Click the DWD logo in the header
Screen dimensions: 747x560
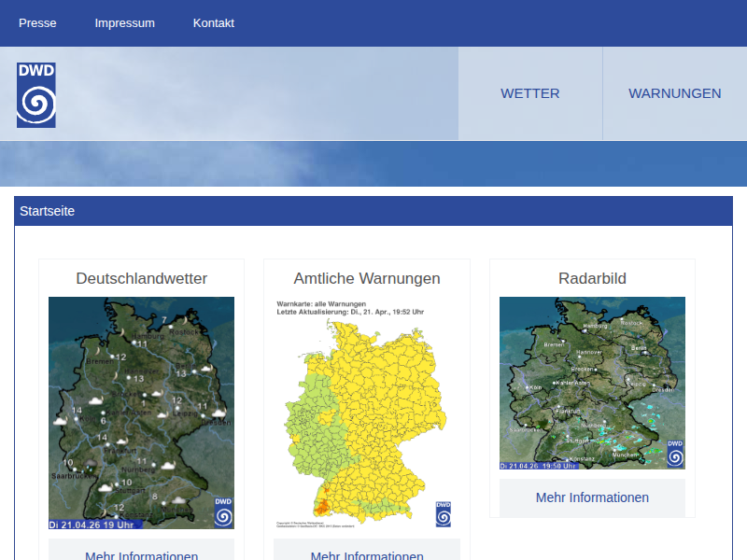click(x=36, y=94)
